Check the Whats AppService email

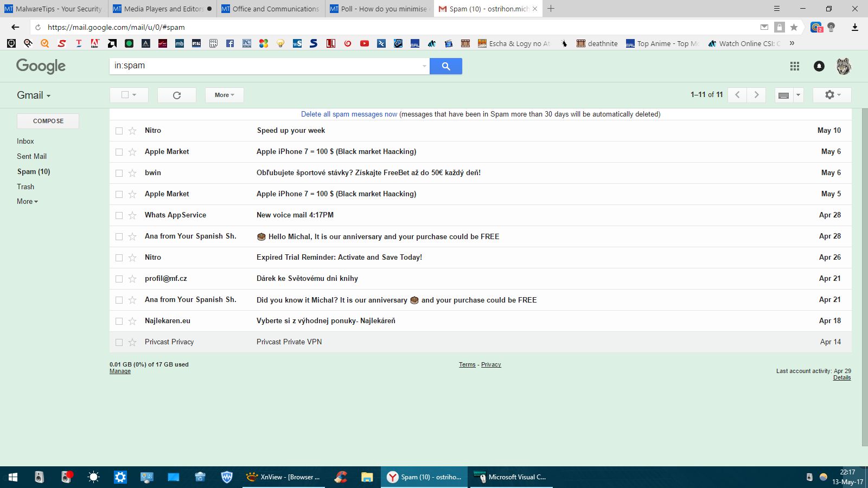119,215
